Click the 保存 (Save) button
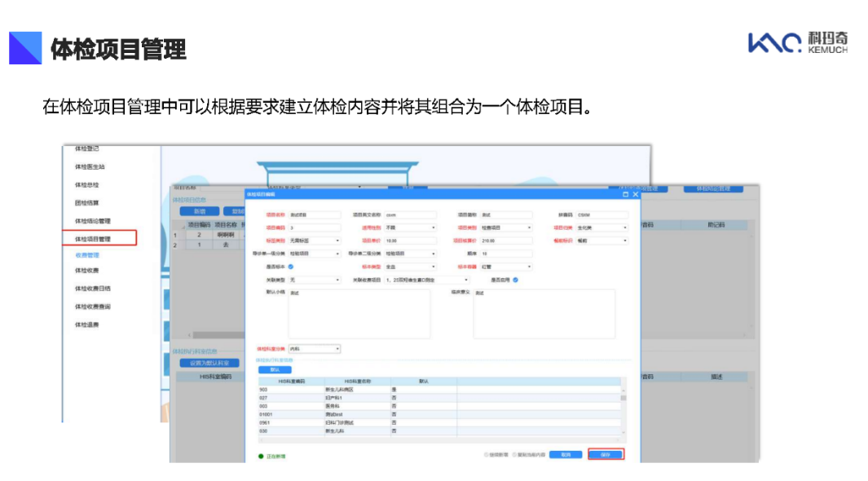868x481 pixels. click(x=606, y=454)
